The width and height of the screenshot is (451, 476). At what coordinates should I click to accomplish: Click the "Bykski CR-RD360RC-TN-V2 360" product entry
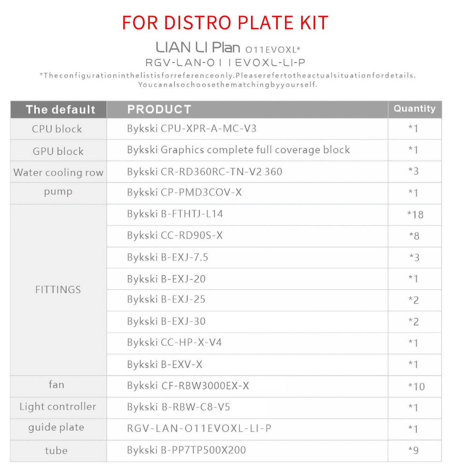coord(204,172)
